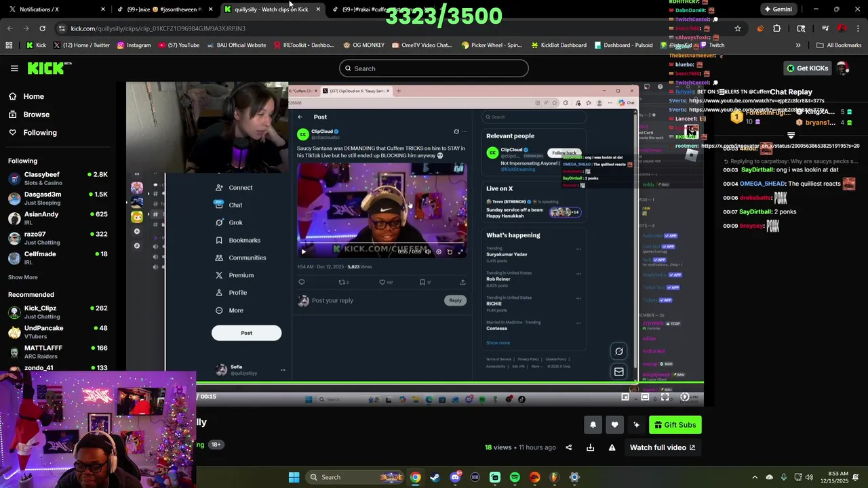Open the Kick hamburger menu

pos(14,68)
